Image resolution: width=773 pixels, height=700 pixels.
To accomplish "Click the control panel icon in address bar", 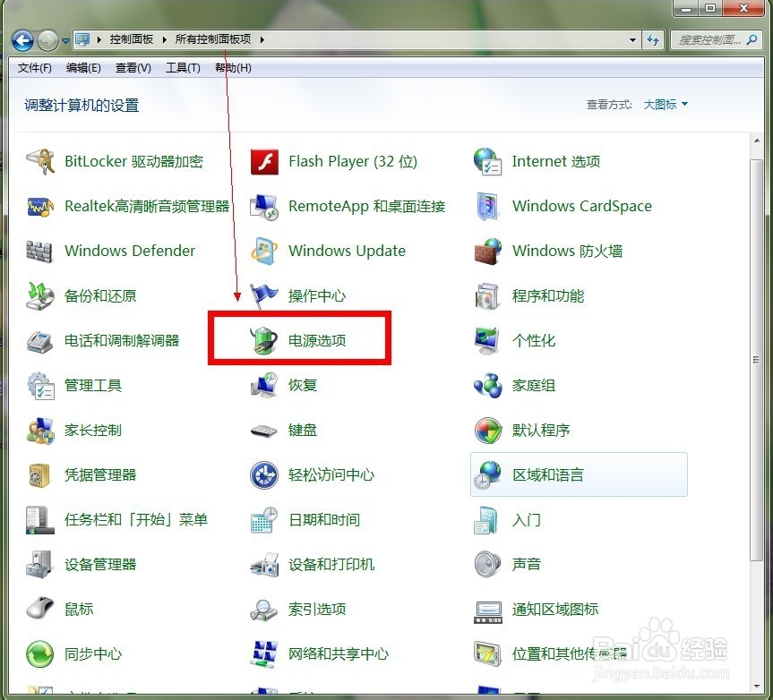I will [x=82, y=39].
